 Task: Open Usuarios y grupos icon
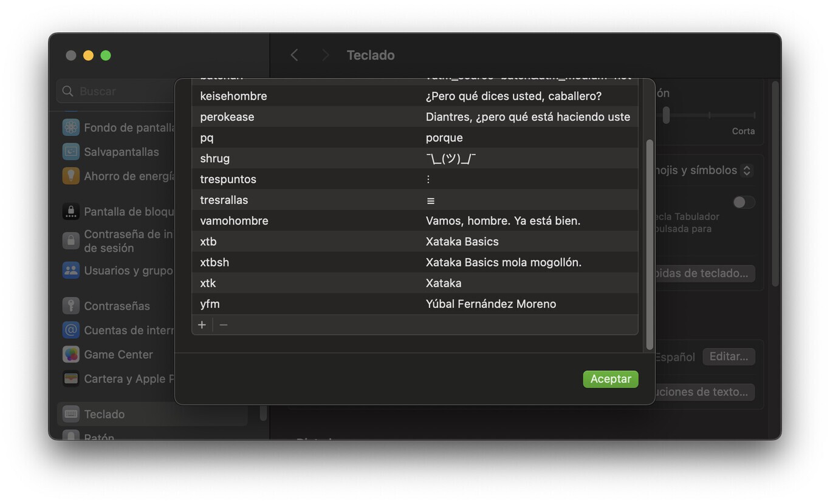coord(71,270)
